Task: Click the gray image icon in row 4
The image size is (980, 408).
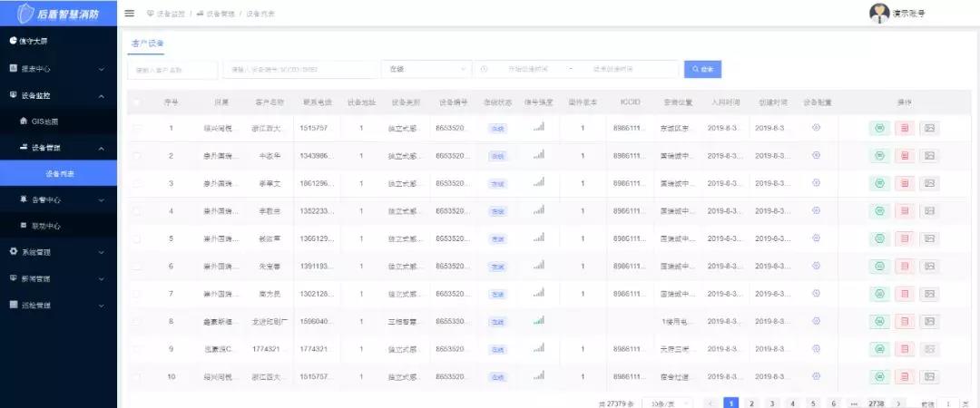Action: [929, 211]
